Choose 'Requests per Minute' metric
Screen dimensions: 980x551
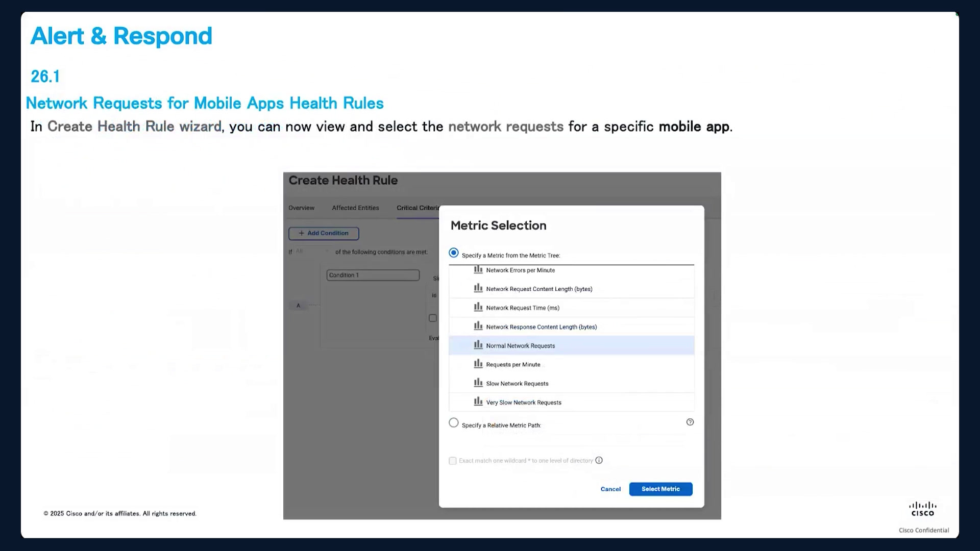[x=572, y=364]
